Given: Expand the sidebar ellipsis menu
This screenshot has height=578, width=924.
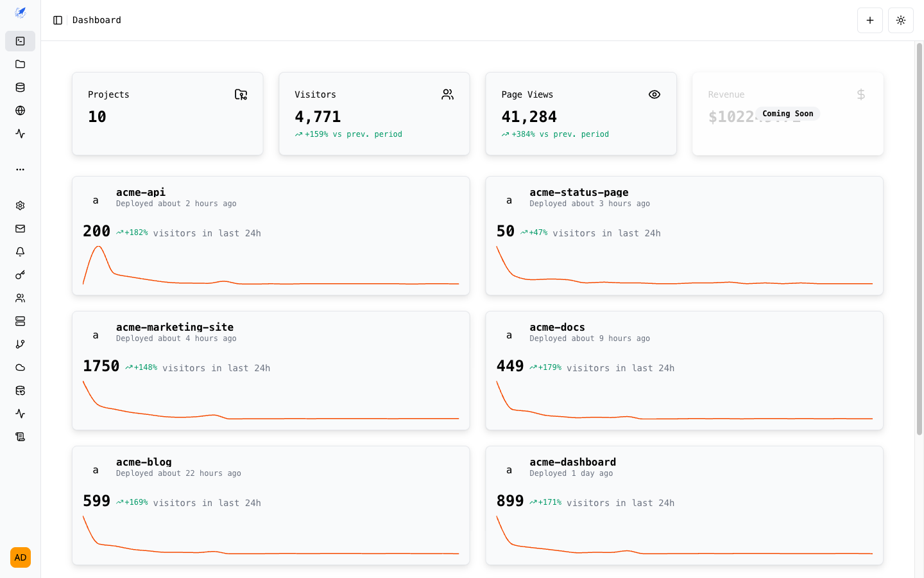Looking at the screenshot, I should click(x=20, y=169).
